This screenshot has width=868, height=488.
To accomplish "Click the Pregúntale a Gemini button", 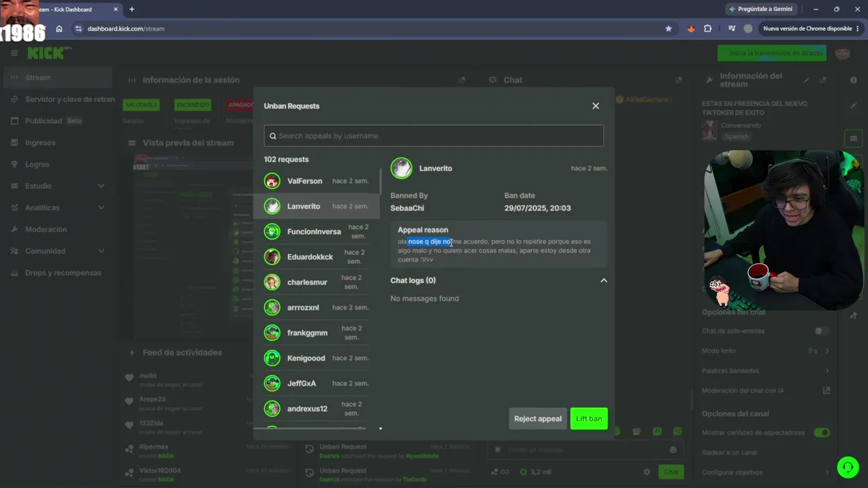I will [760, 9].
